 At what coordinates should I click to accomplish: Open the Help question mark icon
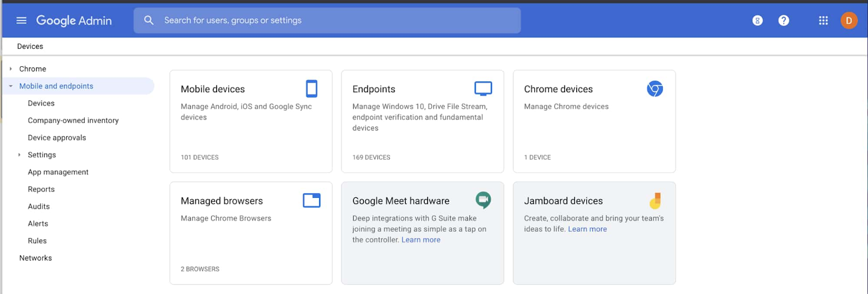click(x=784, y=21)
